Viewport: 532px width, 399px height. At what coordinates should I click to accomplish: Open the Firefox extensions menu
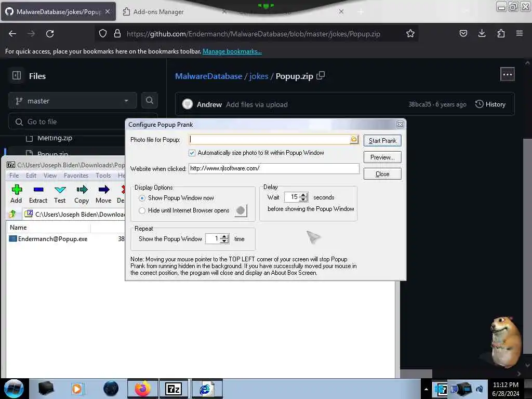[x=501, y=33]
